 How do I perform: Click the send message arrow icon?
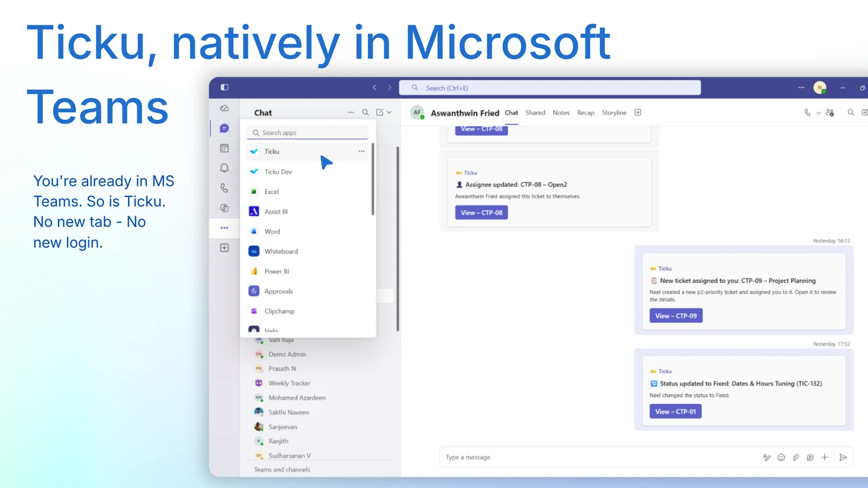point(843,457)
